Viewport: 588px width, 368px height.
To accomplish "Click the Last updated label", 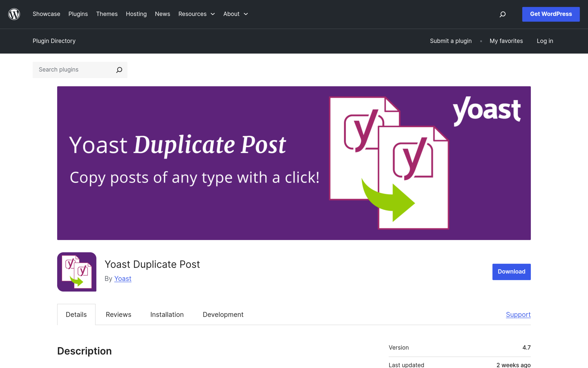I will click(407, 365).
